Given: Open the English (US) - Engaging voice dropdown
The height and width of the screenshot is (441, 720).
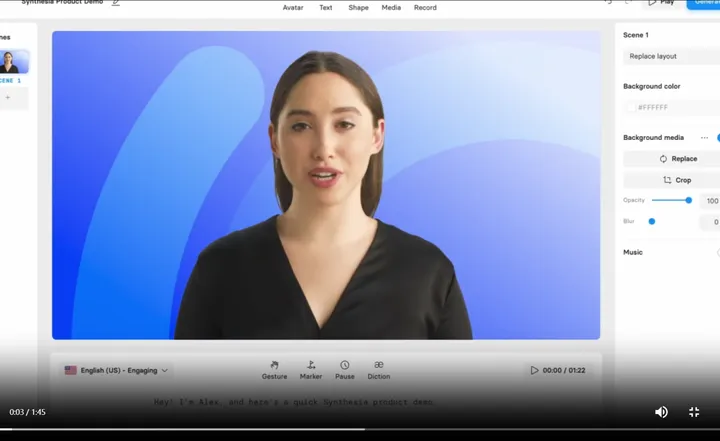Looking at the screenshot, I should (117, 370).
